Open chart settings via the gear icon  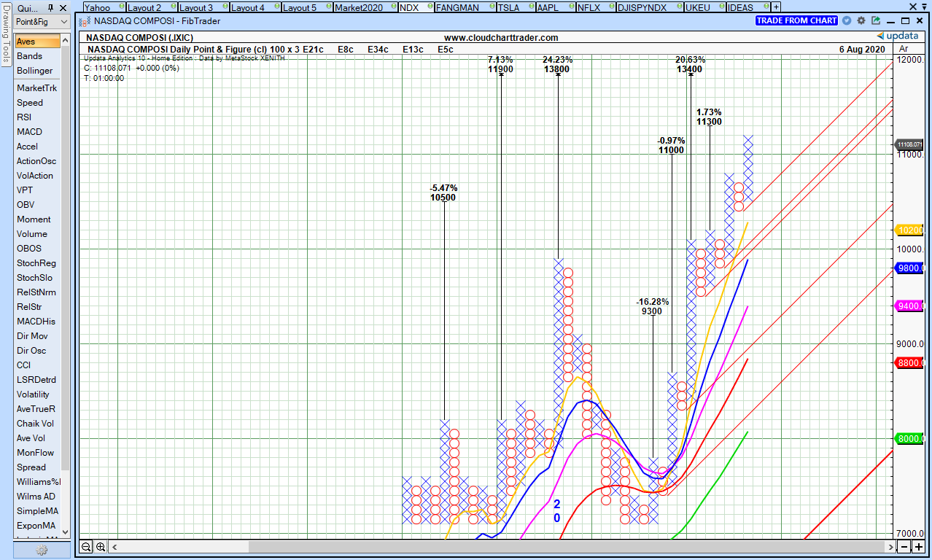click(861, 20)
